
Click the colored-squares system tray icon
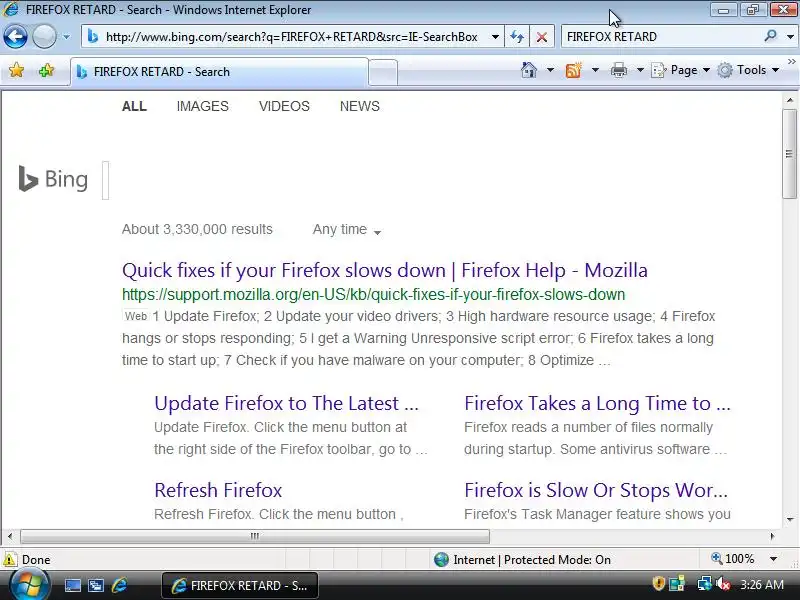point(678,583)
